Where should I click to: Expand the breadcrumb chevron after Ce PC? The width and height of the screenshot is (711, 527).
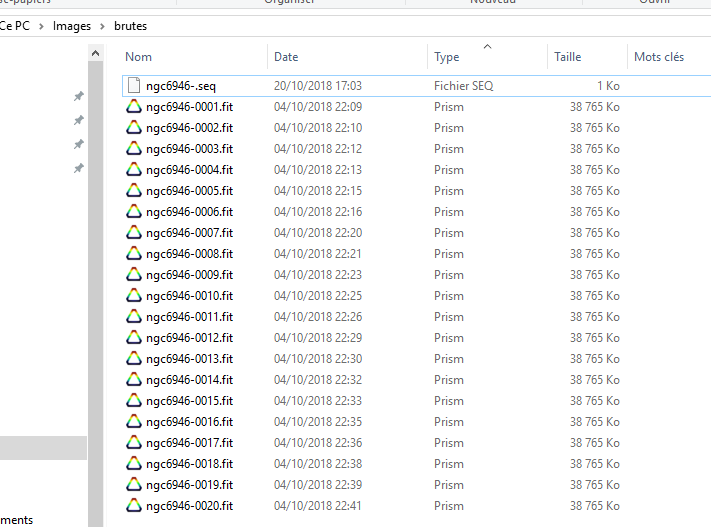41,26
